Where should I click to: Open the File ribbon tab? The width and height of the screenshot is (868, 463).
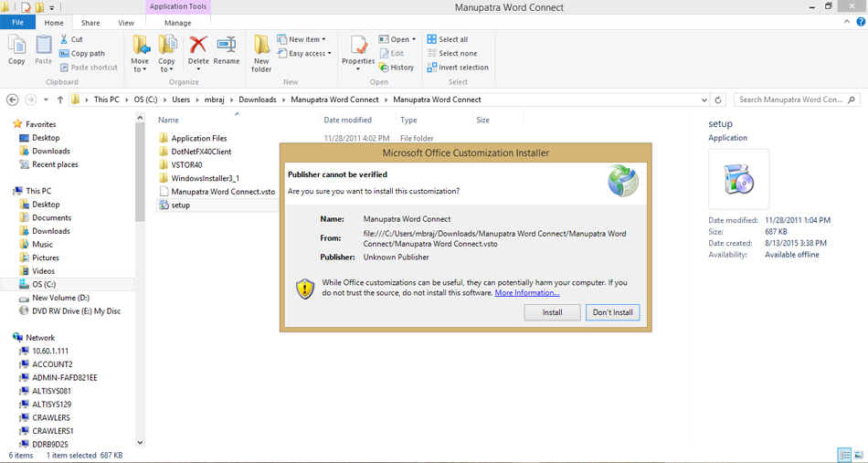coord(17,23)
